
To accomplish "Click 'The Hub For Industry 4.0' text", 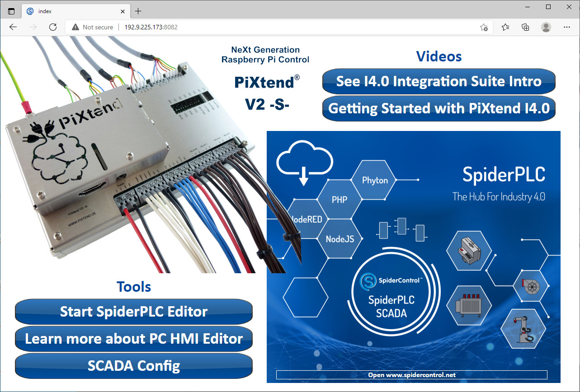I will (x=499, y=197).
